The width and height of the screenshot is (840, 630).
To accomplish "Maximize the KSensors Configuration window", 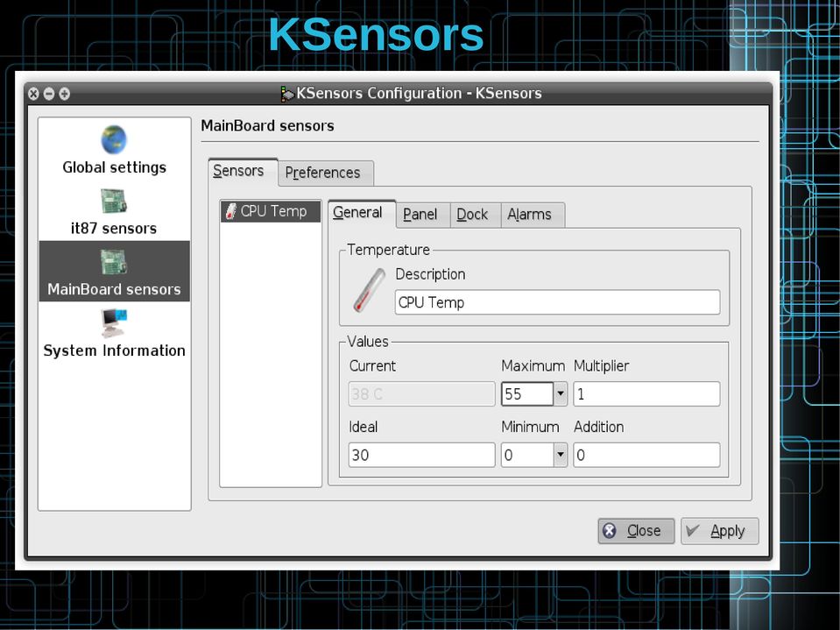I will click(64, 94).
